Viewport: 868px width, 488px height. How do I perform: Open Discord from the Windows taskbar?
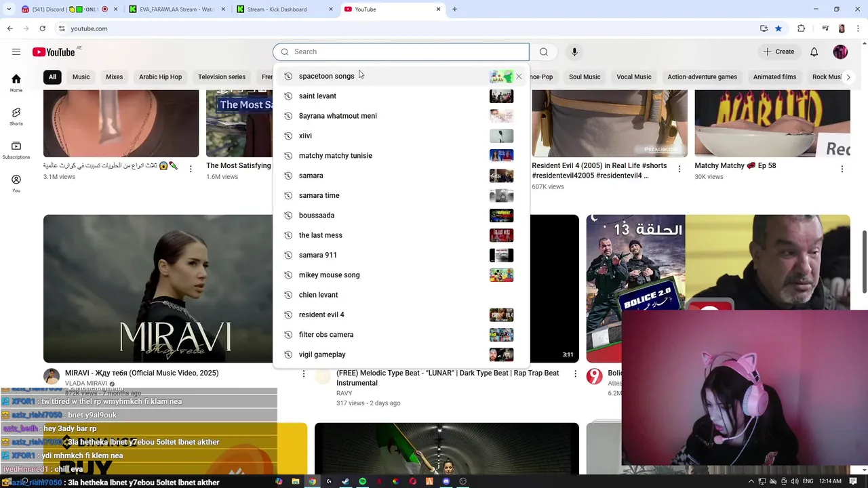(446, 481)
